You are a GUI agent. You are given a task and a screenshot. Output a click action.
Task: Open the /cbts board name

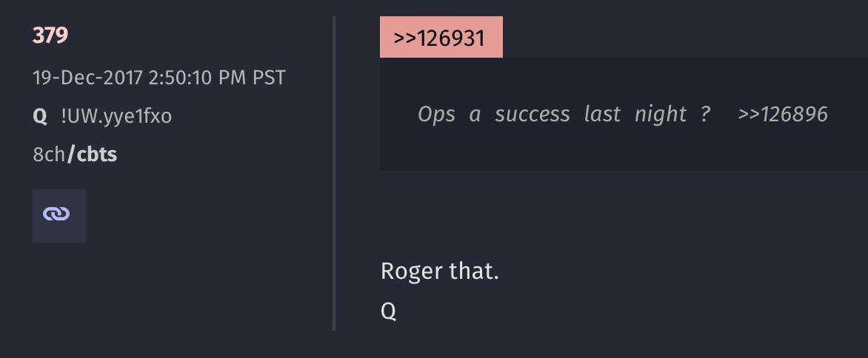coord(93,155)
